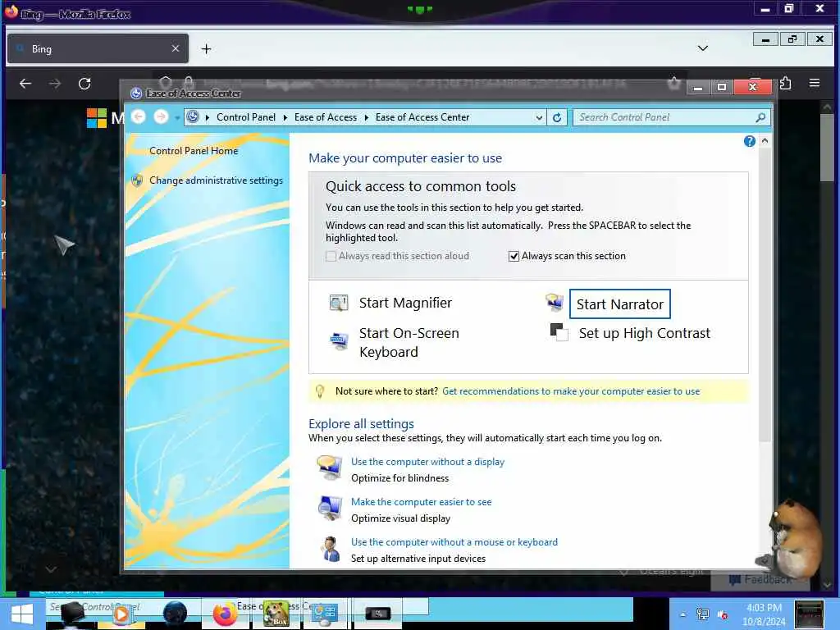Toggle Always scan this section checkbox
The width and height of the screenshot is (840, 630).
[x=514, y=257]
